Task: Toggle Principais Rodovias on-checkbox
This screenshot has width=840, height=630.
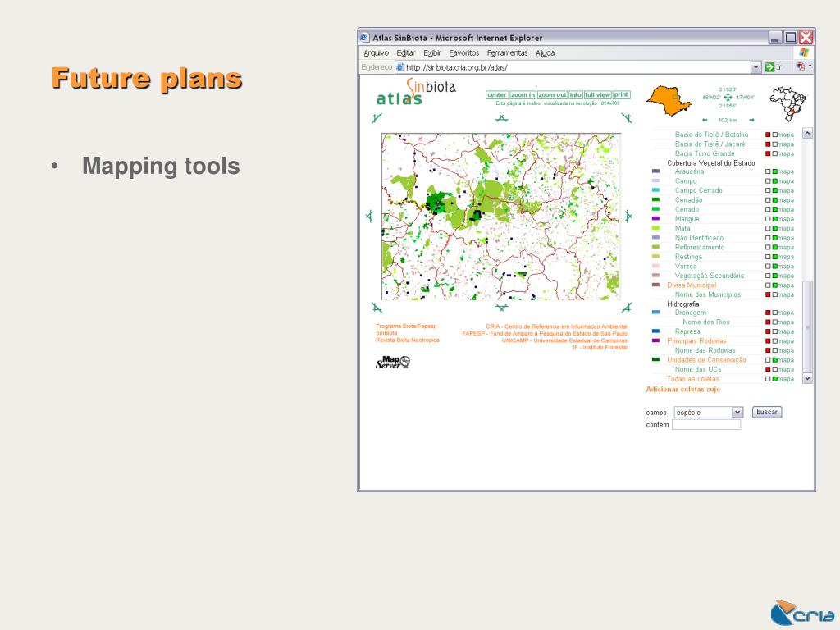Action: click(774, 341)
